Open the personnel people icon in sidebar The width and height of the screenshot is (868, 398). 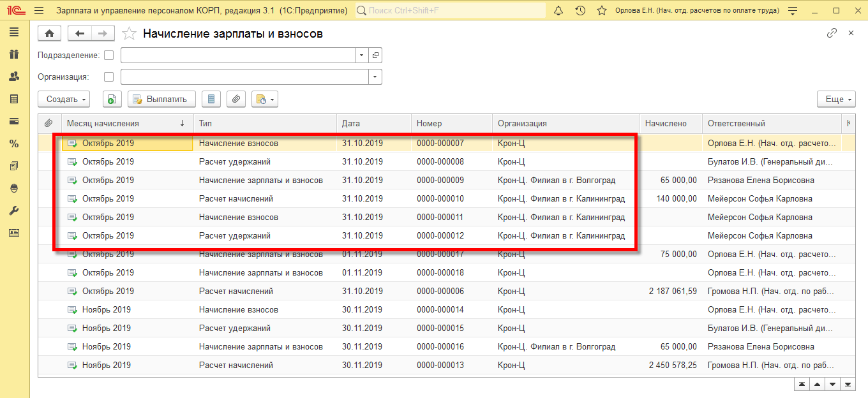pos(14,77)
